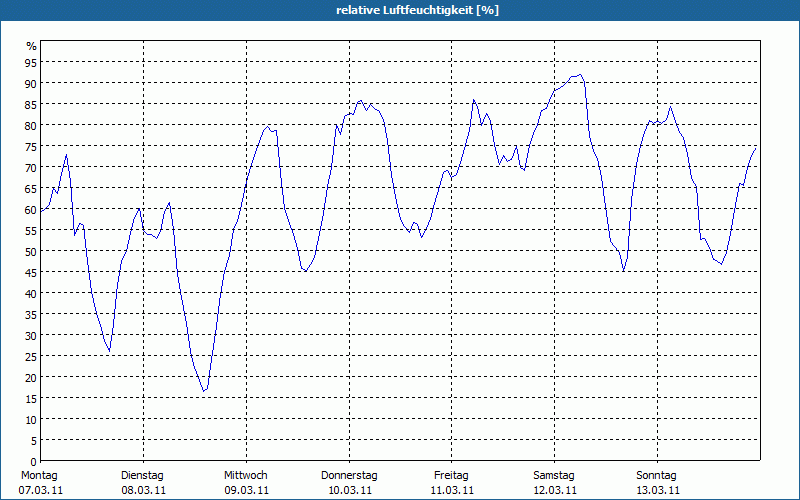800x500 pixels.
Task: Select the Mittwoch day label
Action: pyautogui.click(x=245, y=475)
